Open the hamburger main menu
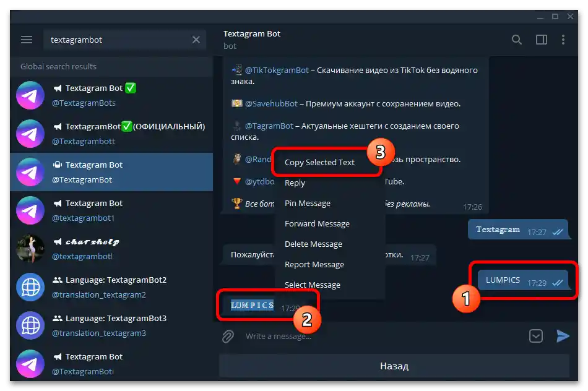 pos(27,40)
